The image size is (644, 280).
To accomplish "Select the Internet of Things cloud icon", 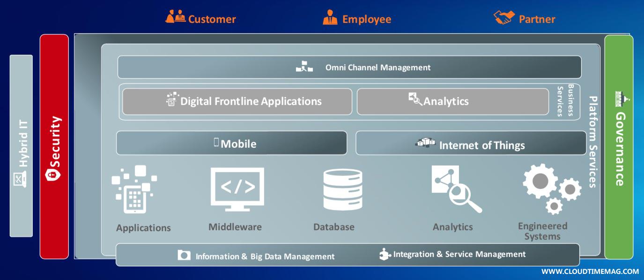I will (425, 142).
